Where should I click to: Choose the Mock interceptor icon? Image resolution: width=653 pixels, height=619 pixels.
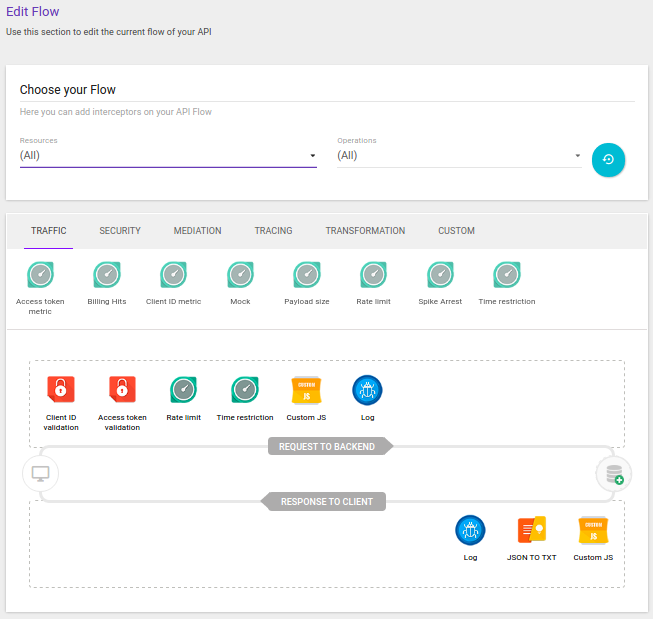pos(240,275)
